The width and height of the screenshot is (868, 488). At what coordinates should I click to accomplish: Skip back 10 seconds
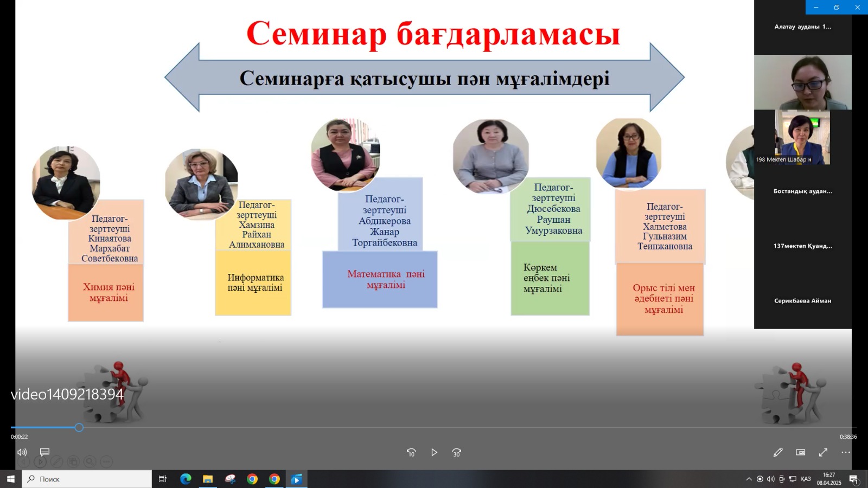tap(411, 452)
